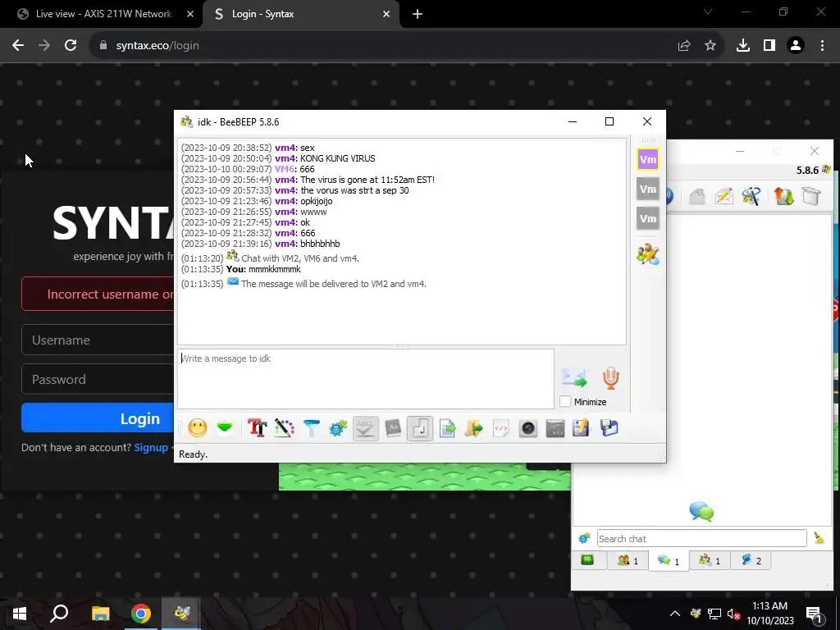
Task: Go back in browser history
Action: coord(18,46)
